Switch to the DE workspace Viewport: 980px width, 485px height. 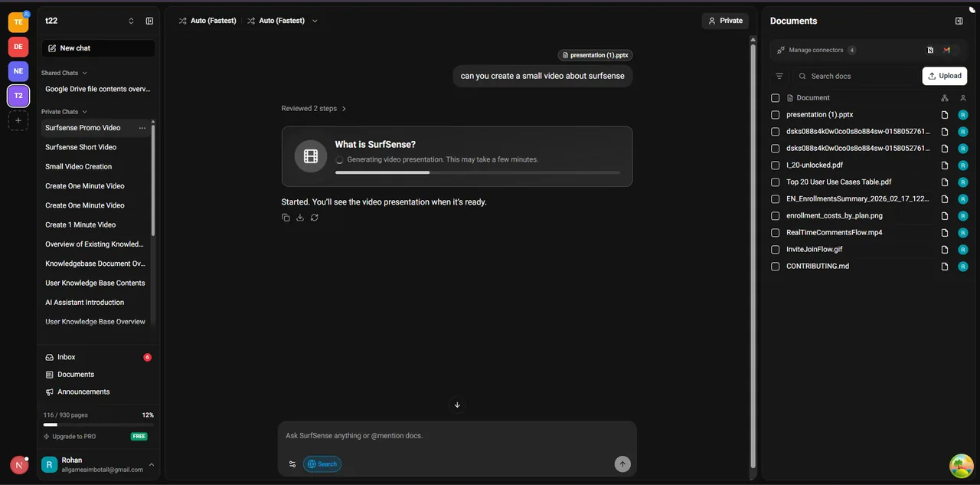[18, 47]
